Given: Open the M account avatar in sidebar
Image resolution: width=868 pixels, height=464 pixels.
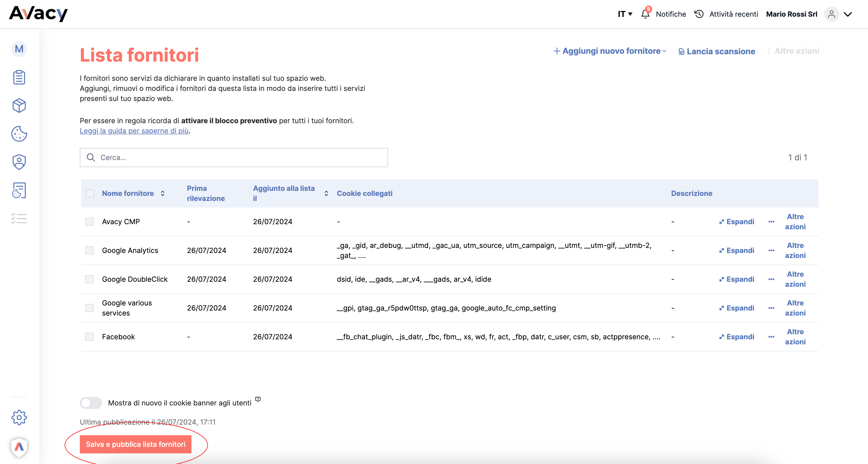Looking at the screenshot, I should point(19,49).
